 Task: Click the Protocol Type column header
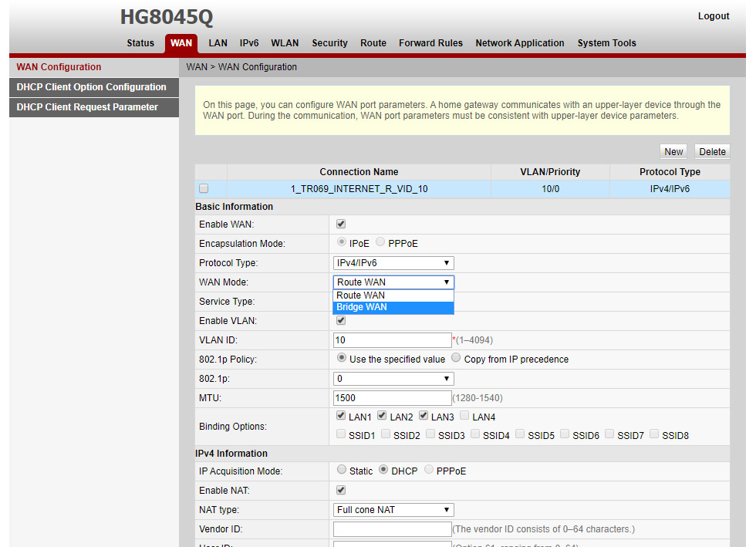tap(670, 172)
